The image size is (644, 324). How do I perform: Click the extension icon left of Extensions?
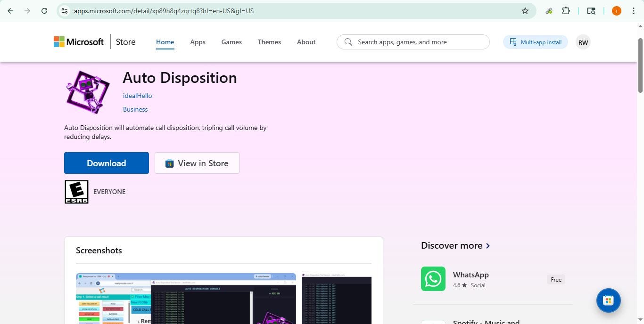click(x=549, y=11)
